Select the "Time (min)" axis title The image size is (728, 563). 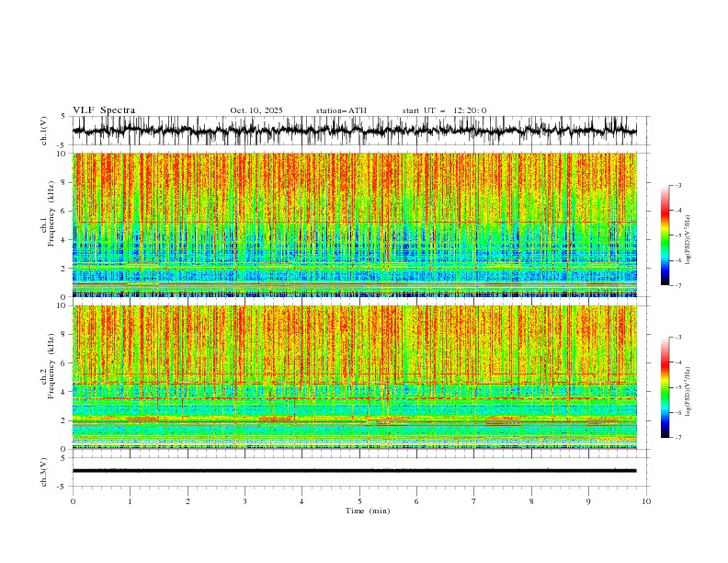coord(368,511)
